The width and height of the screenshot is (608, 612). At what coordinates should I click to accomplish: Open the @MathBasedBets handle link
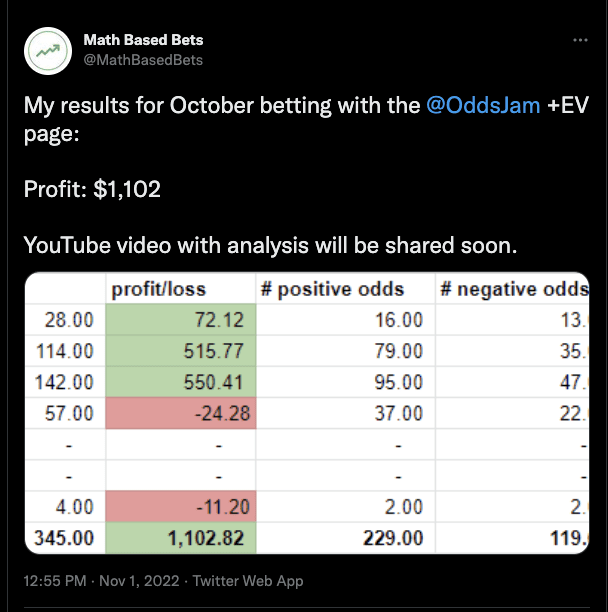[143, 60]
